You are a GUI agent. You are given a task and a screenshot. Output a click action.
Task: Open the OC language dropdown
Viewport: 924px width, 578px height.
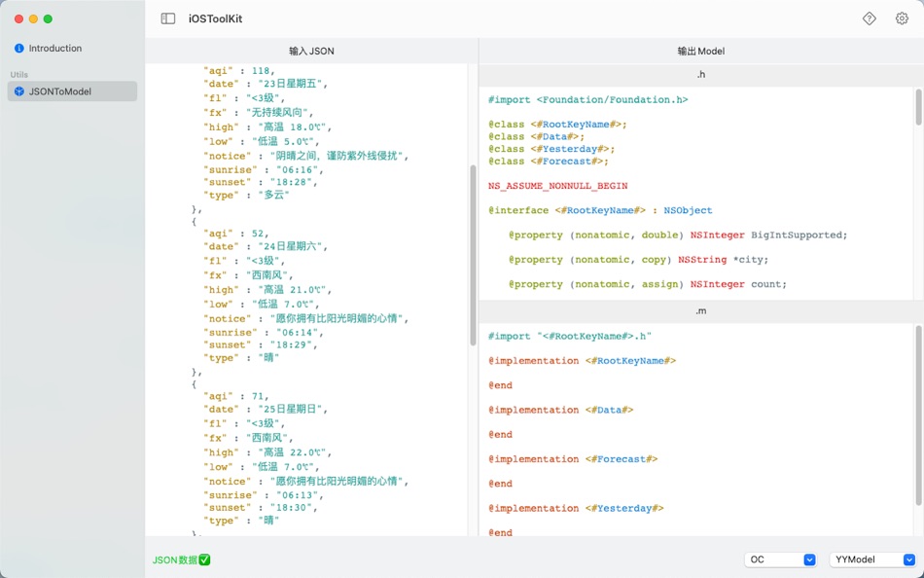tap(779, 560)
